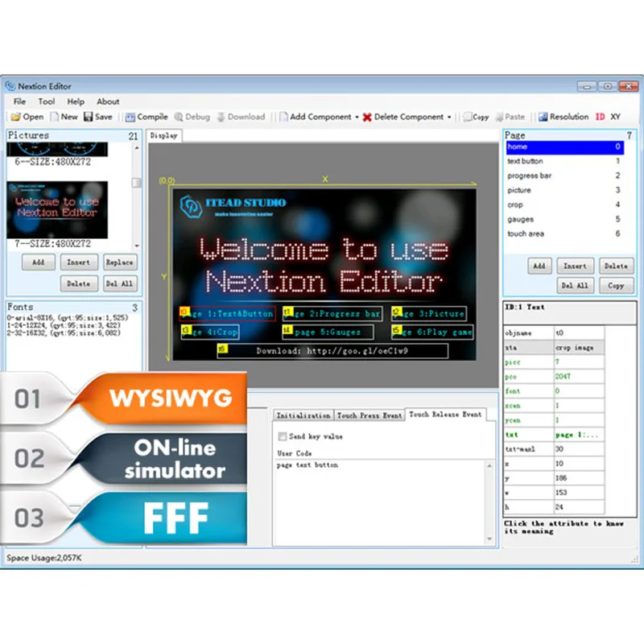
Task: Select the progress bar page
Action: (x=565, y=175)
